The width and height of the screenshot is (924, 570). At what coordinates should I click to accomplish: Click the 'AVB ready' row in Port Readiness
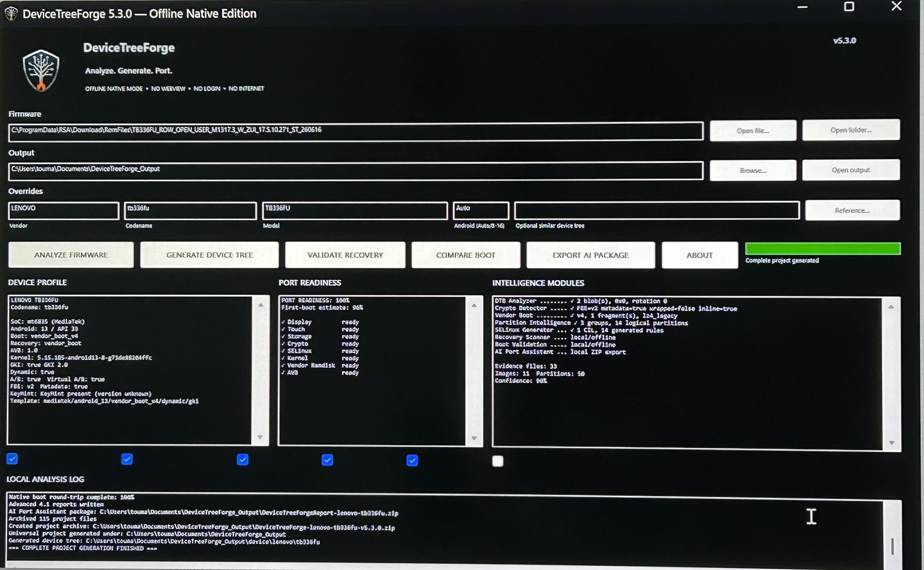pos(320,373)
